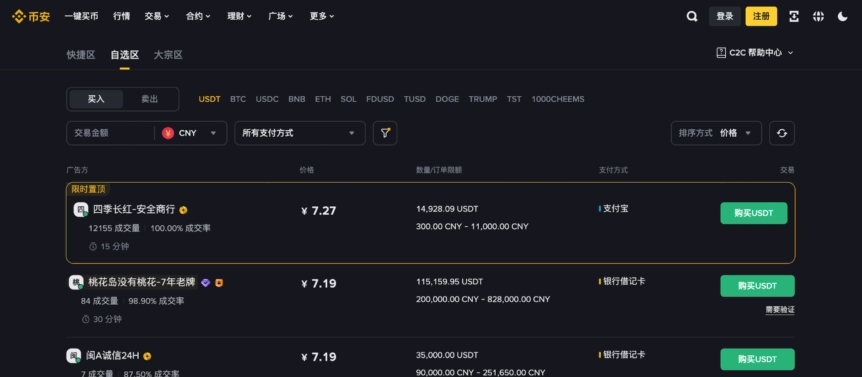The width and height of the screenshot is (862, 377).
Task: Open 所有支付方式 payment dropdown
Action: click(300, 133)
